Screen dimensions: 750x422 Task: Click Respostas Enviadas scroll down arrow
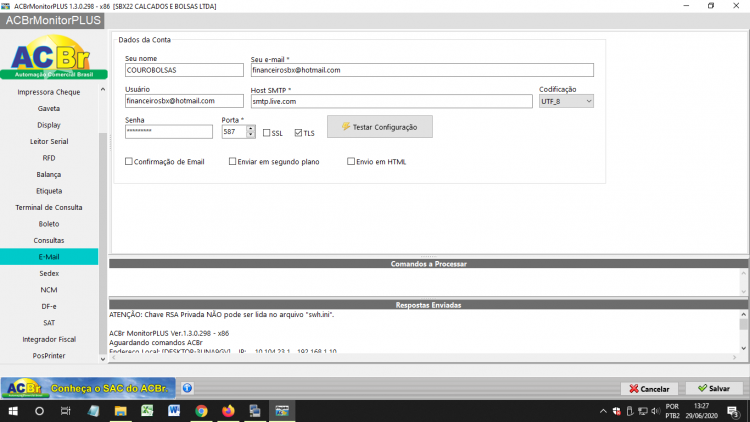click(x=743, y=348)
